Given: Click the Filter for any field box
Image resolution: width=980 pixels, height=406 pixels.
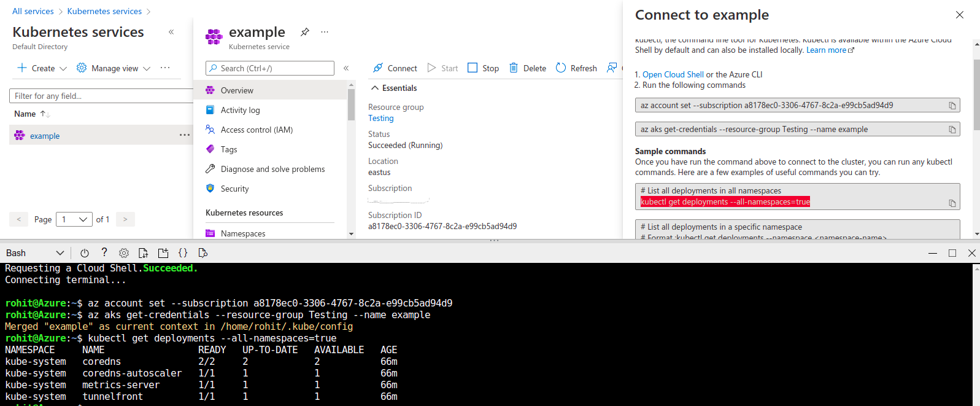Looking at the screenshot, I should [101, 96].
